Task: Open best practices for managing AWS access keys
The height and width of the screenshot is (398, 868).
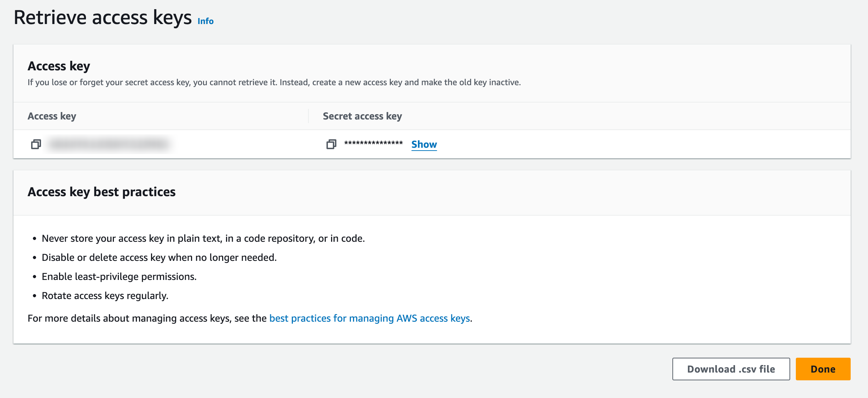Action: [x=369, y=318]
